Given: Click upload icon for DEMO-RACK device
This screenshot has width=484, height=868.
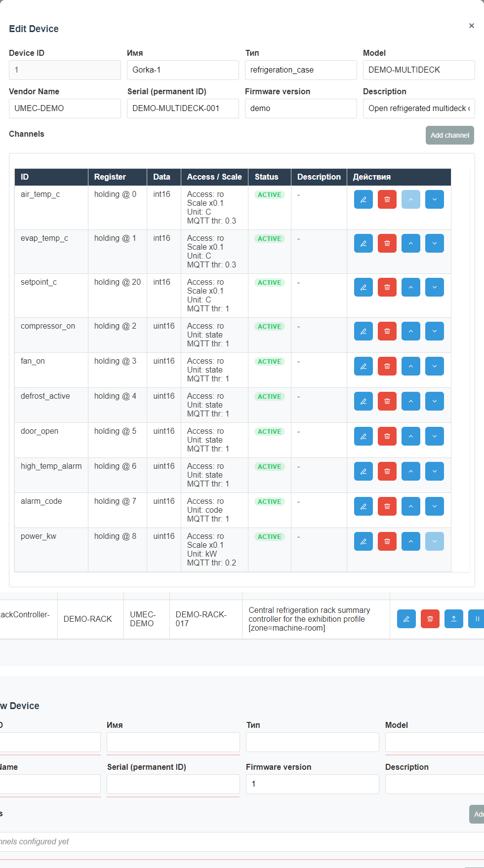Looking at the screenshot, I should (453, 619).
